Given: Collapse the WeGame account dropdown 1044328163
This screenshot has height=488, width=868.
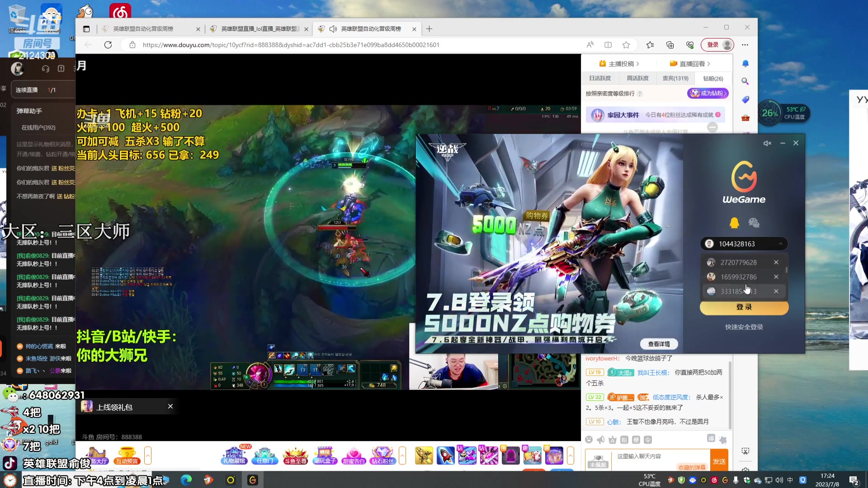Looking at the screenshot, I should (x=781, y=244).
